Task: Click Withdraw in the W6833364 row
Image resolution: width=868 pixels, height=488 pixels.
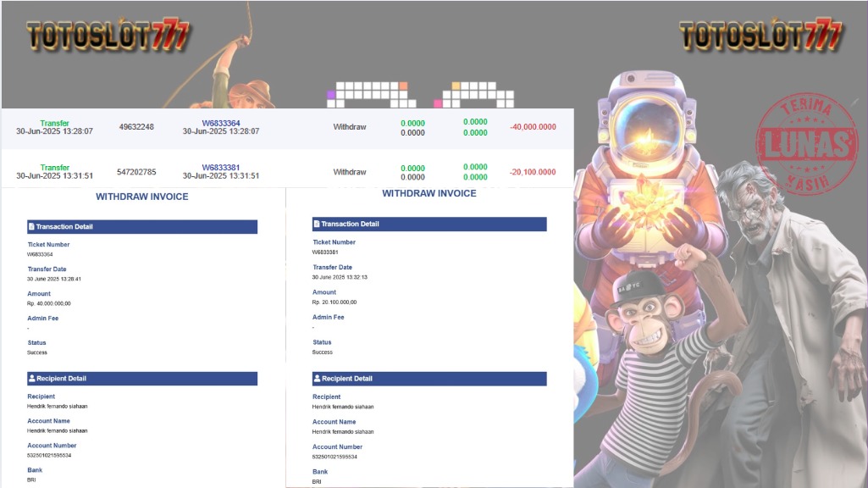Action: click(349, 127)
